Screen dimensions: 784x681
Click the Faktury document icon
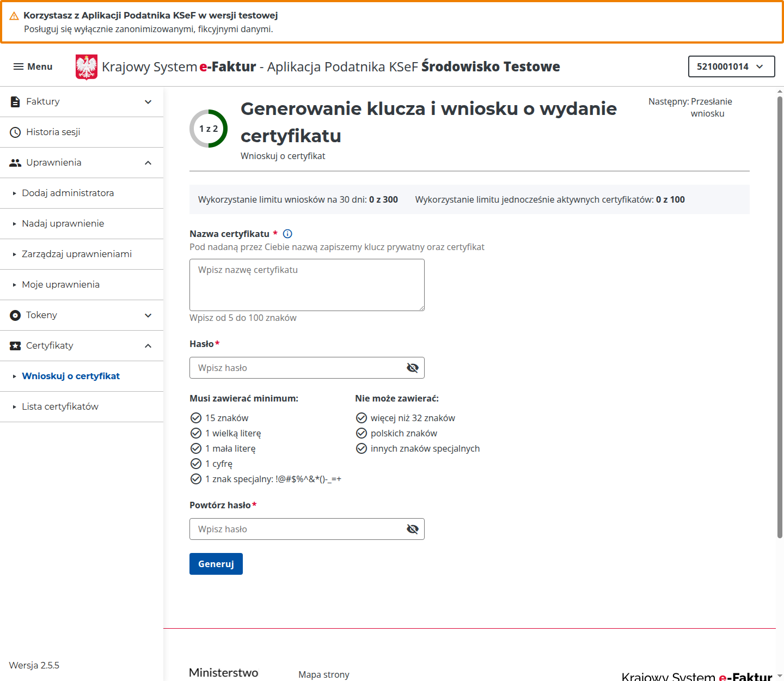pyautogui.click(x=15, y=102)
